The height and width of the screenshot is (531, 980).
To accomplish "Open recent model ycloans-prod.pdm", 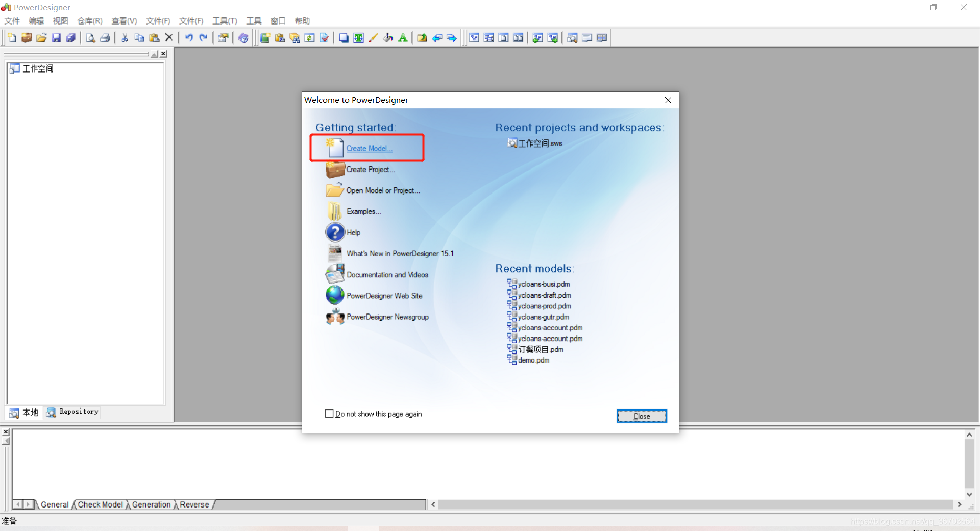I will [545, 306].
